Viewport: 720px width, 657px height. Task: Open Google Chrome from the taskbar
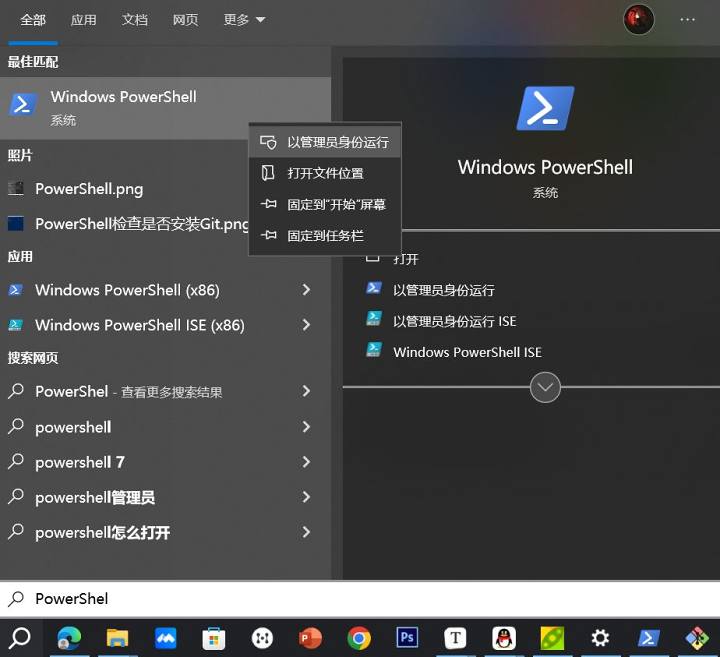point(359,638)
